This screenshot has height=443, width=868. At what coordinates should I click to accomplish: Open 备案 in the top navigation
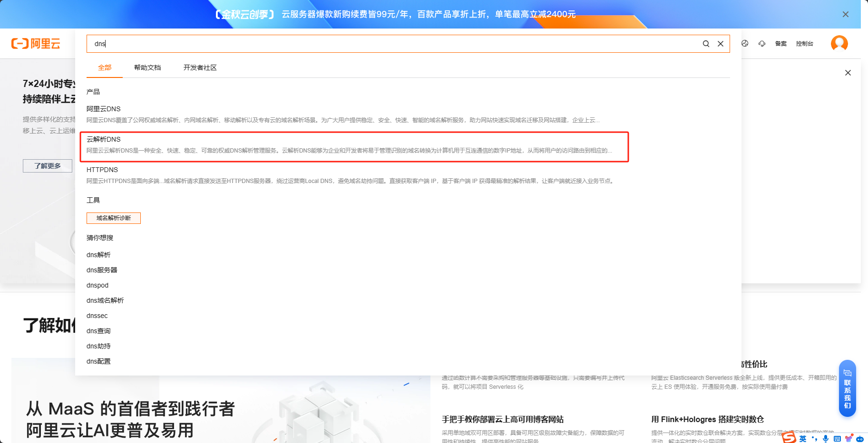coord(781,43)
